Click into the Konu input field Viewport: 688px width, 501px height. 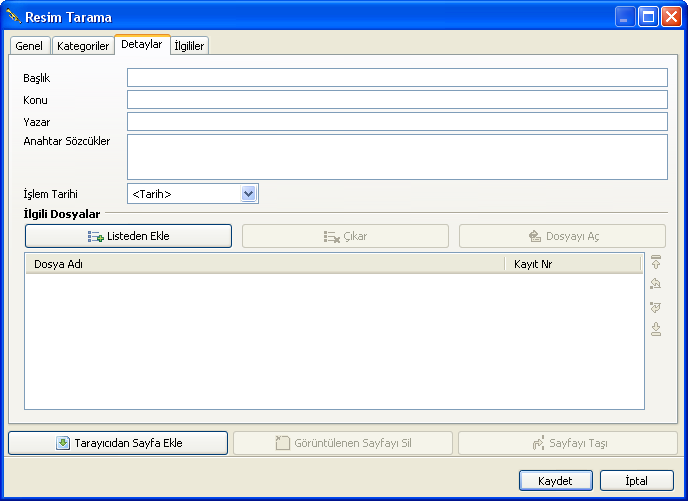pos(397,100)
